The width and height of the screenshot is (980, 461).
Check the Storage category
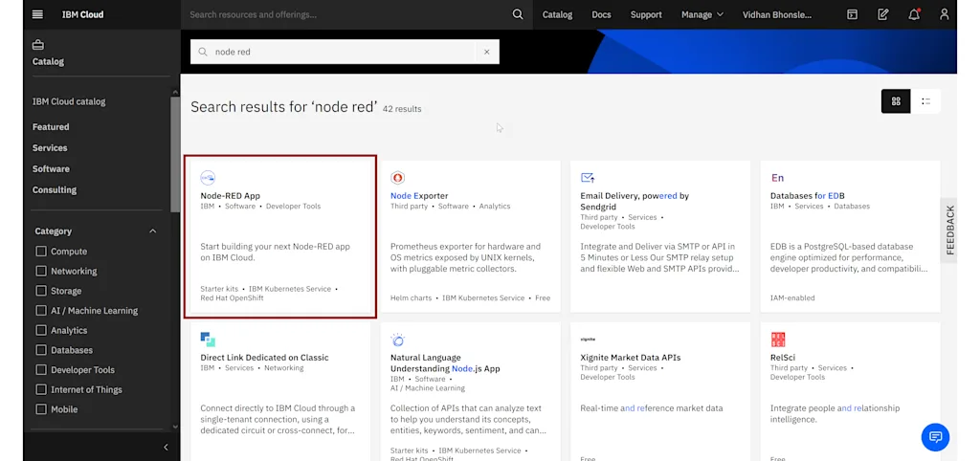(x=41, y=291)
